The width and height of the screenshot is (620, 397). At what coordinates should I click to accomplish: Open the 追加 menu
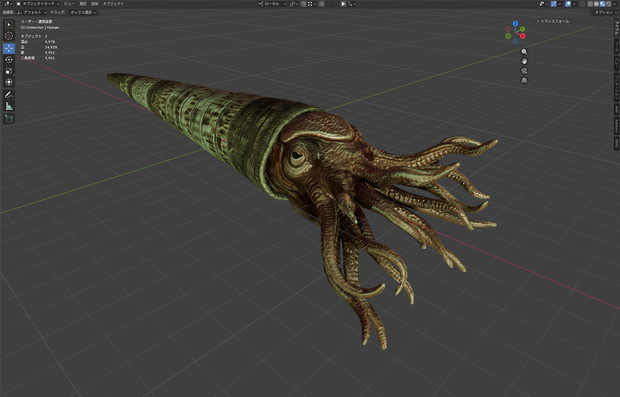click(95, 4)
